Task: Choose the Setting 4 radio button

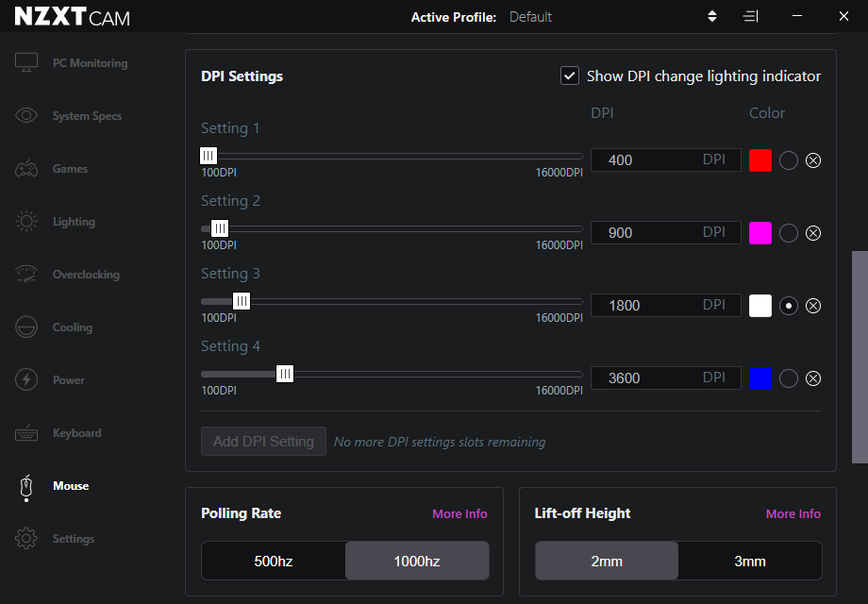Action: [789, 378]
